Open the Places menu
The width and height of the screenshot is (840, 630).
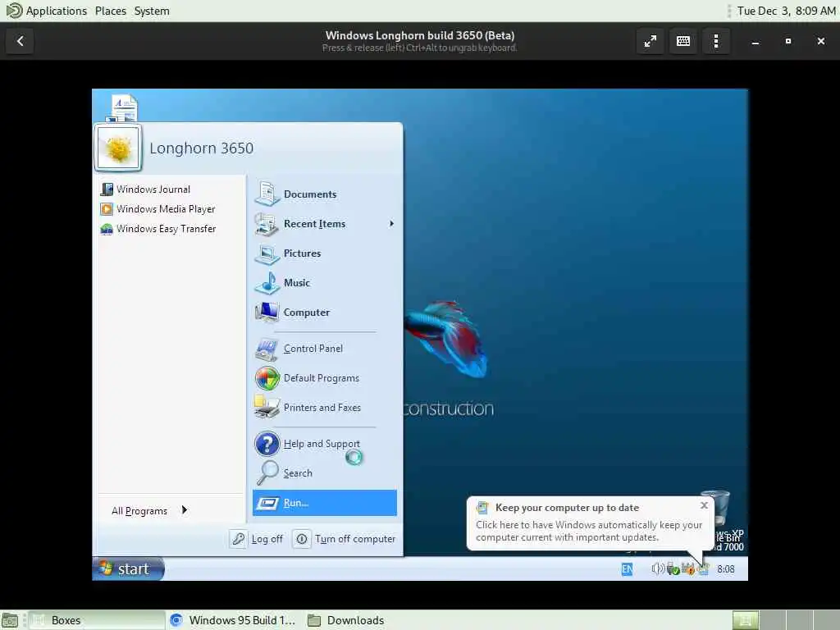coord(111,11)
